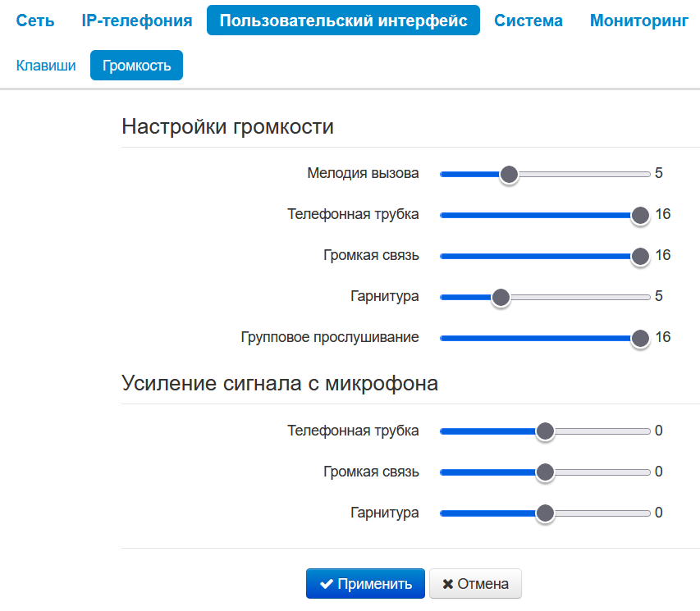This screenshot has height=611, width=700.
Task: Click the checkmark icon on Применить button
Action: point(327,584)
